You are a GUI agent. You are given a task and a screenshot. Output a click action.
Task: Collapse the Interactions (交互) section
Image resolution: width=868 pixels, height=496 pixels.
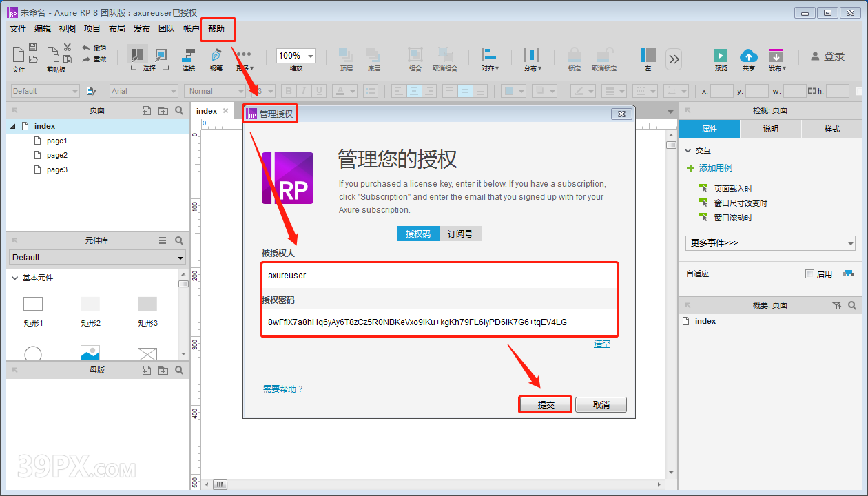coord(688,150)
